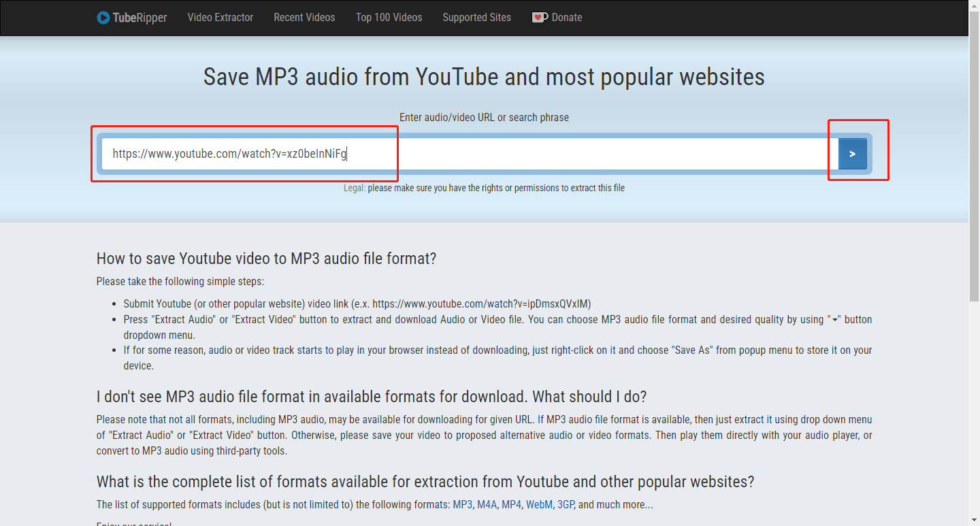Click the page vertical scrollbar thumb
Viewport: 980px width, 526px height.
974,157
